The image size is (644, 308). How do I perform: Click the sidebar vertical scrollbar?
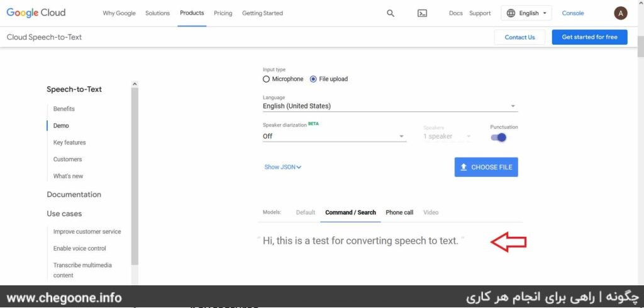(135, 177)
